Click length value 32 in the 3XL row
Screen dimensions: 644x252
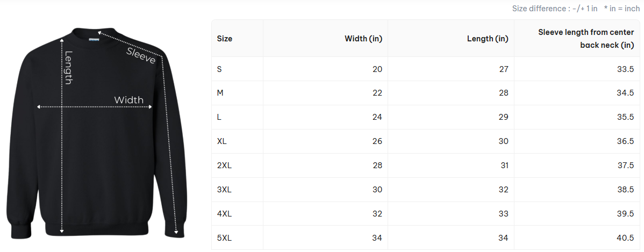point(503,190)
